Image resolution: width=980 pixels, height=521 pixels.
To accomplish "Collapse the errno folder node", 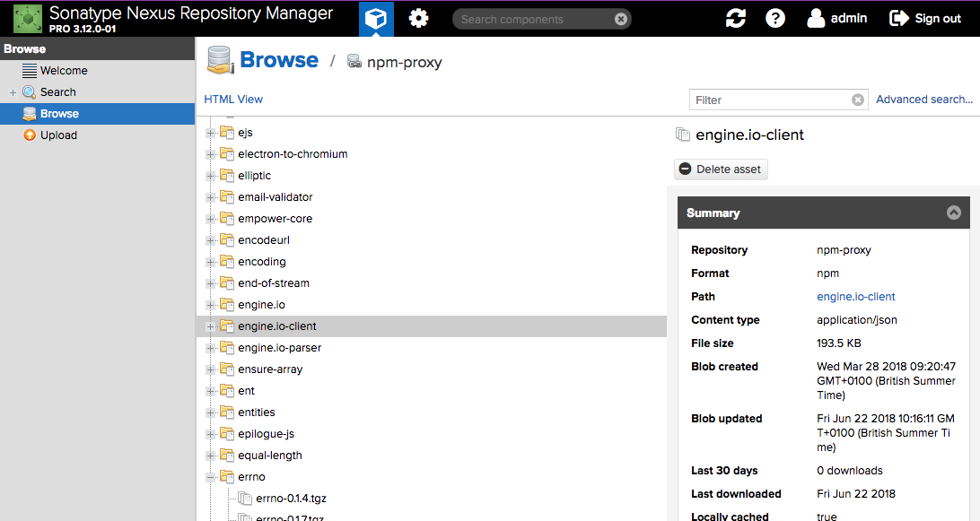I will 211,477.
